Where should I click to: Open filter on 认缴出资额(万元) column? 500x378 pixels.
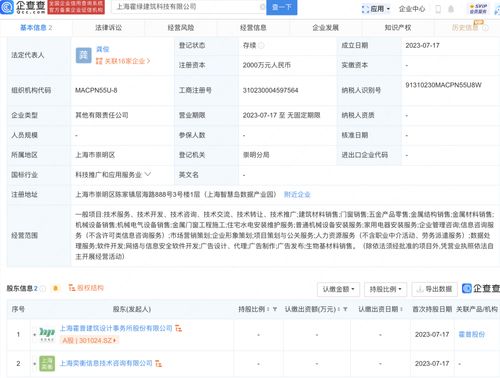tap(345, 309)
